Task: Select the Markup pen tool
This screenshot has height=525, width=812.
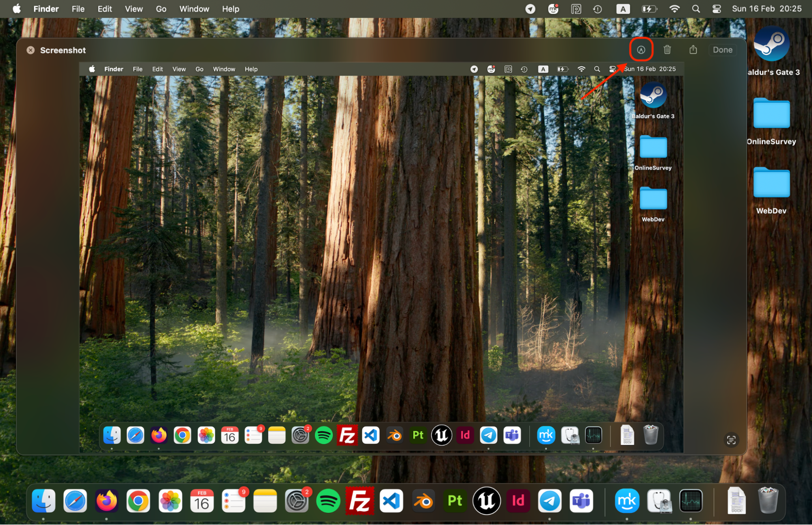Action: [x=641, y=50]
